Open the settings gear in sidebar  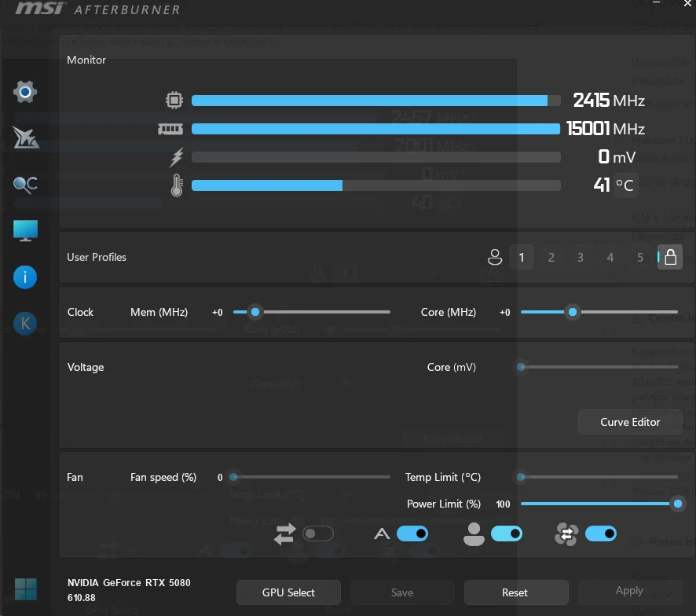point(25,92)
